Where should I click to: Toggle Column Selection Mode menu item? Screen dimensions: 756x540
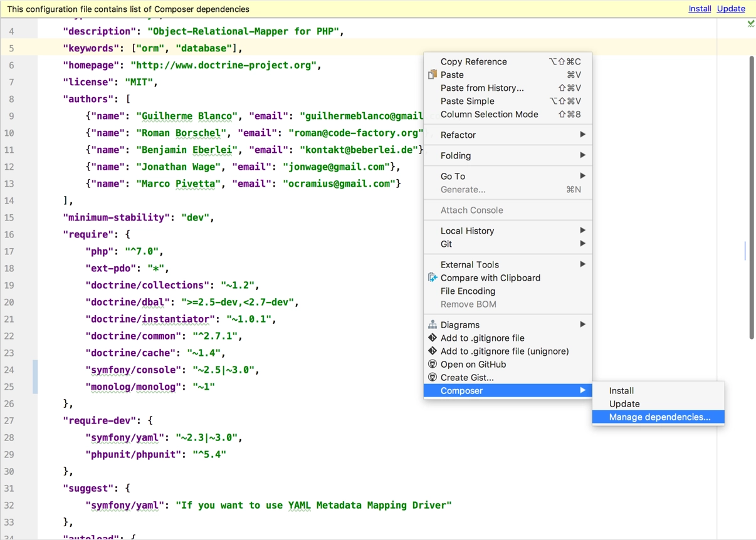[508, 114]
